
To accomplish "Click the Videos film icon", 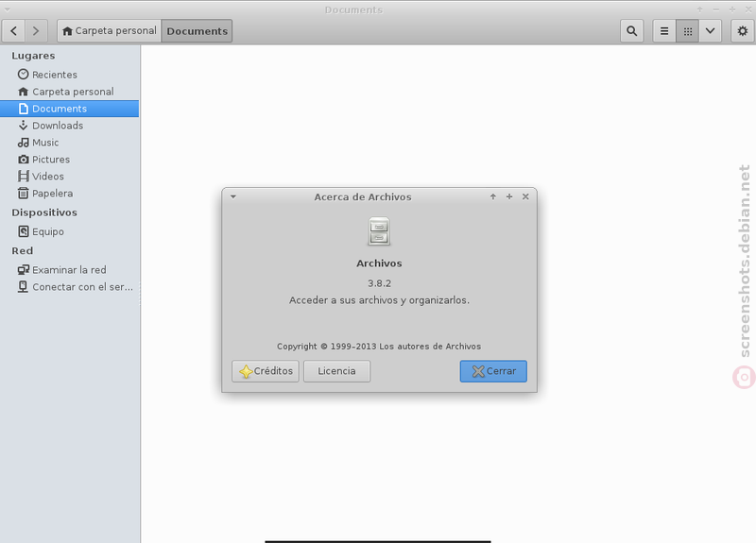I will 23,176.
